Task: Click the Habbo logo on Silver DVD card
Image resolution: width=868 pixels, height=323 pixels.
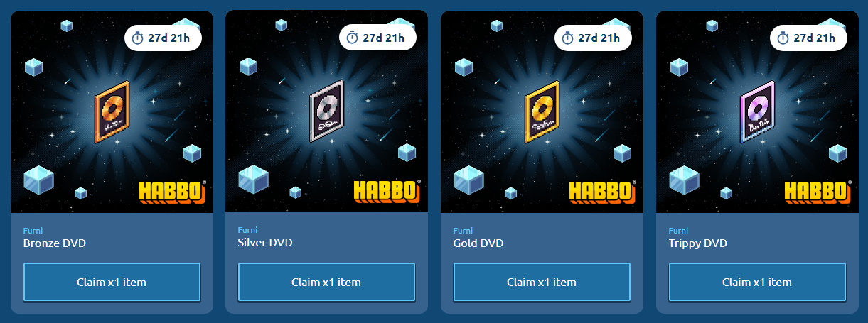Action: (387, 192)
